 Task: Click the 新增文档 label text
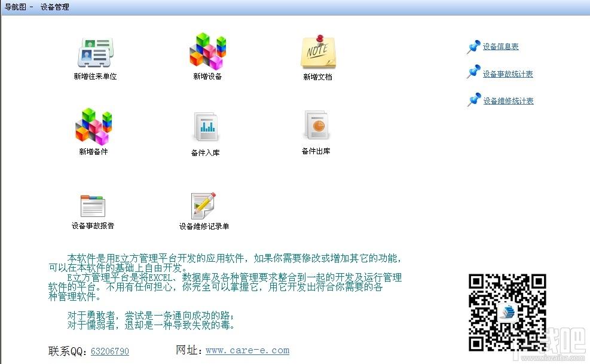click(x=318, y=77)
